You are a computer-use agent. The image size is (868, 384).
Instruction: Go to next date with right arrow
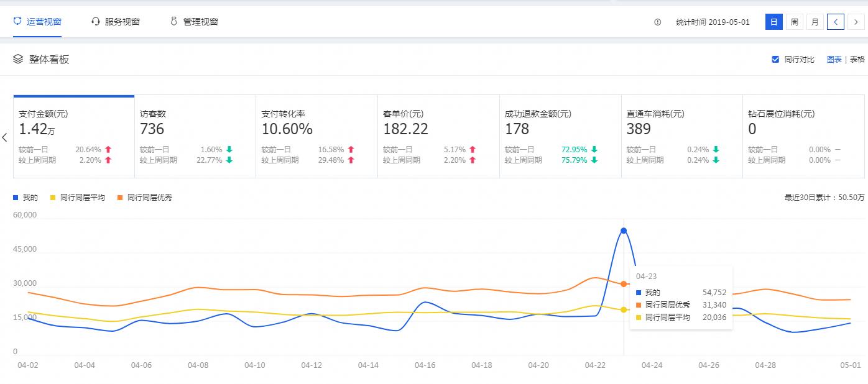click(x=856, y=22)
